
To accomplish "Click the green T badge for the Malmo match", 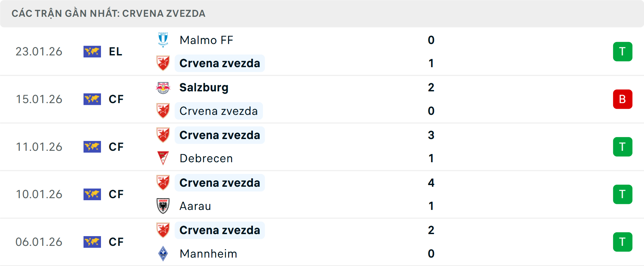I will pyautogui.click(x=623, y=51).
